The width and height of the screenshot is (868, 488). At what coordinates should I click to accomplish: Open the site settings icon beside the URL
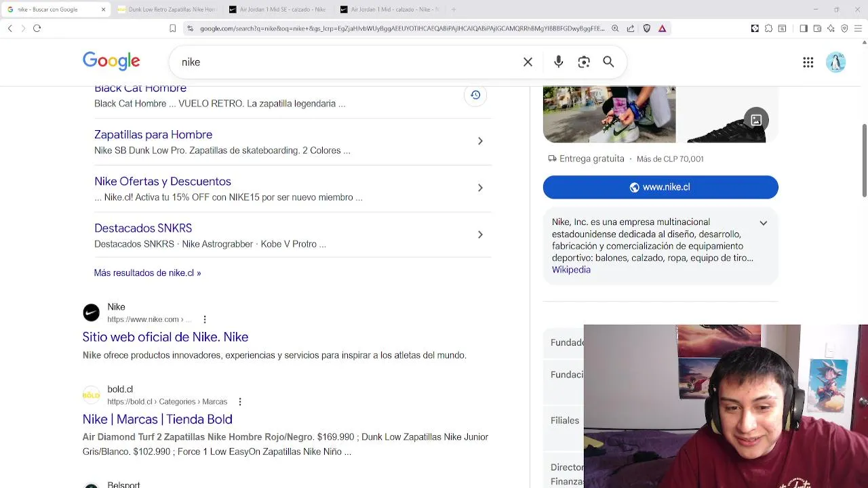[x=191, y=28]
